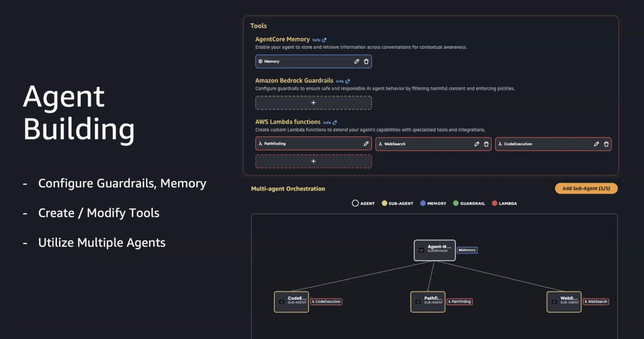
Task: Add a Lambda function with plus box
Action: coord(314,161)
